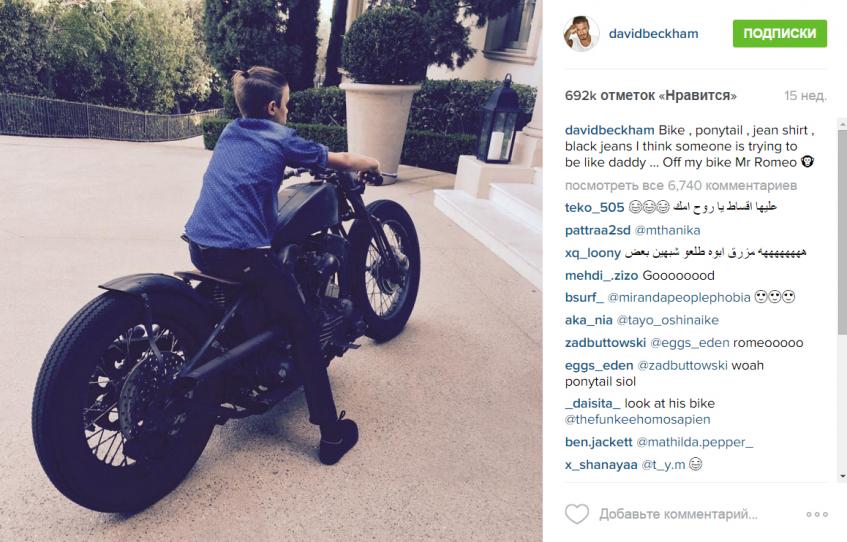This screenshot has width=847, height=542.
Task: Toggle the green Подписки follow button
Action: point(779,34)
